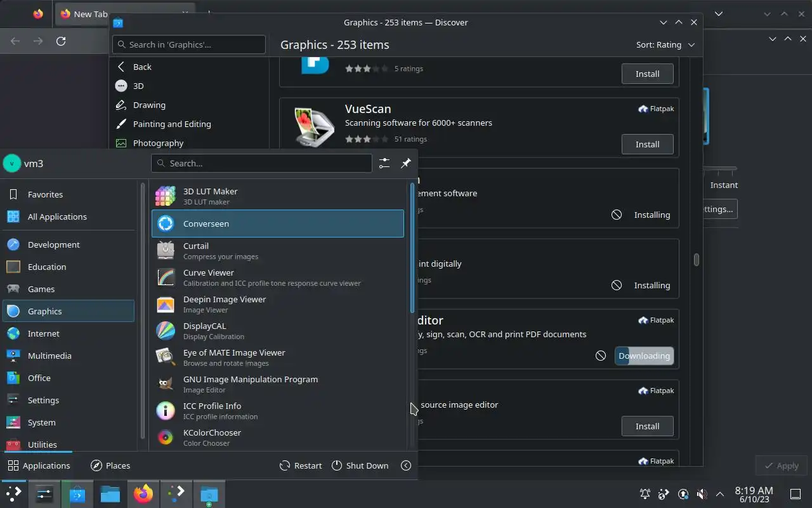Select Painting and Editing category
The image size is (812, 508).
tap(190, 124)
